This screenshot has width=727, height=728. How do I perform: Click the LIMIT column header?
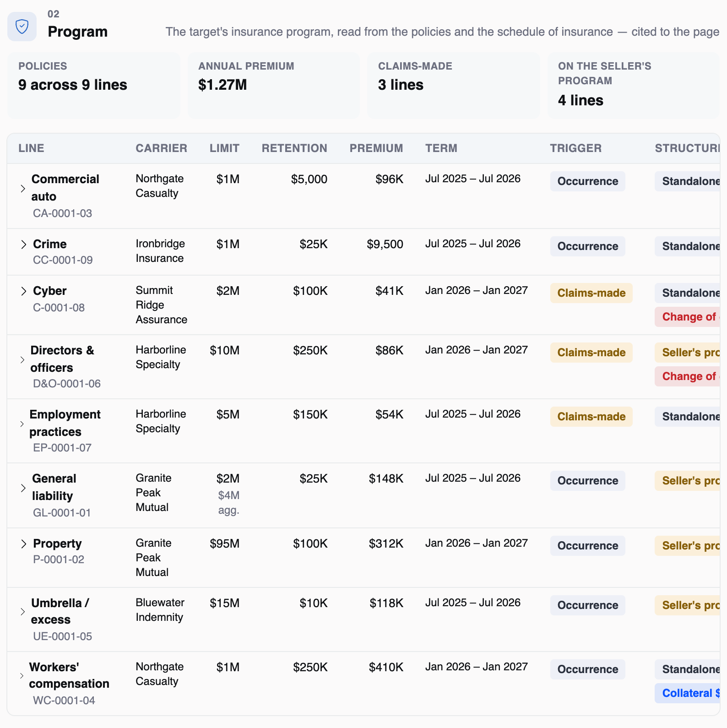pyautogui.click(x=224, y=148)
